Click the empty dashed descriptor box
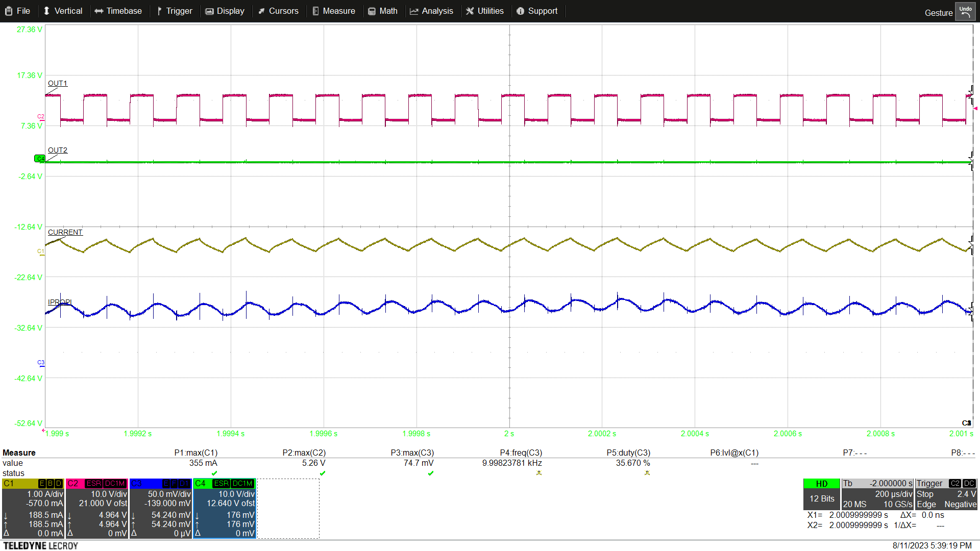This screenshot has width=980, height=551. click(x=288, y=508)
